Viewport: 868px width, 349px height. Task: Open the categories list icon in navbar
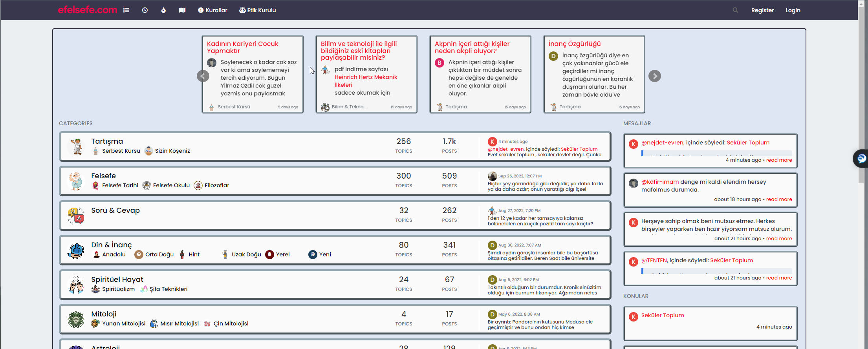pos(126,10)
